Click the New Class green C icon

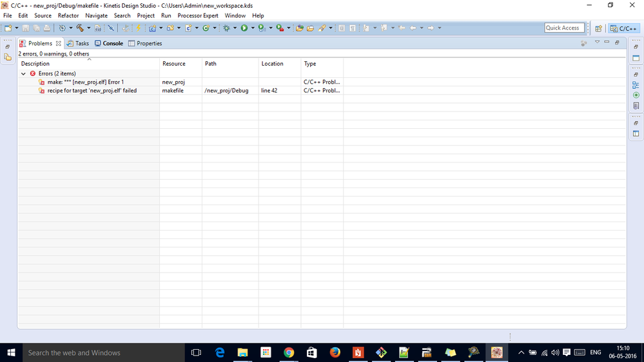(206, 28)
